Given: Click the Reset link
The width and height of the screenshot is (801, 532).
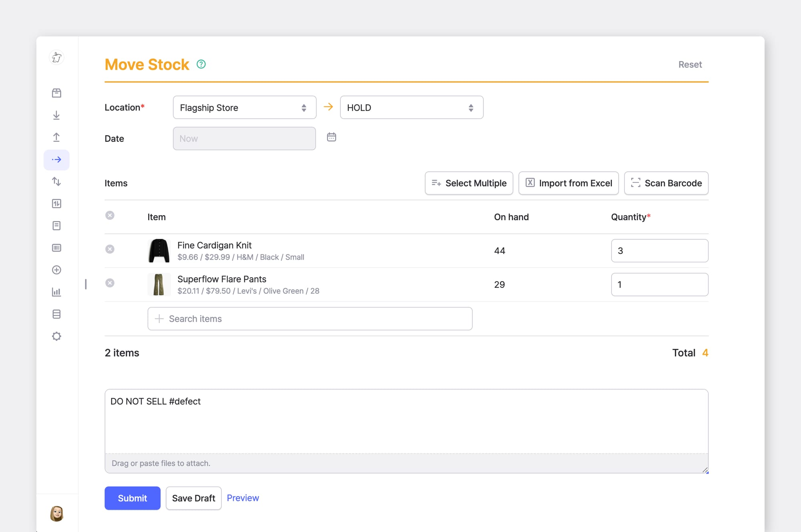Looking at the screenshot, I should [690, 64].
